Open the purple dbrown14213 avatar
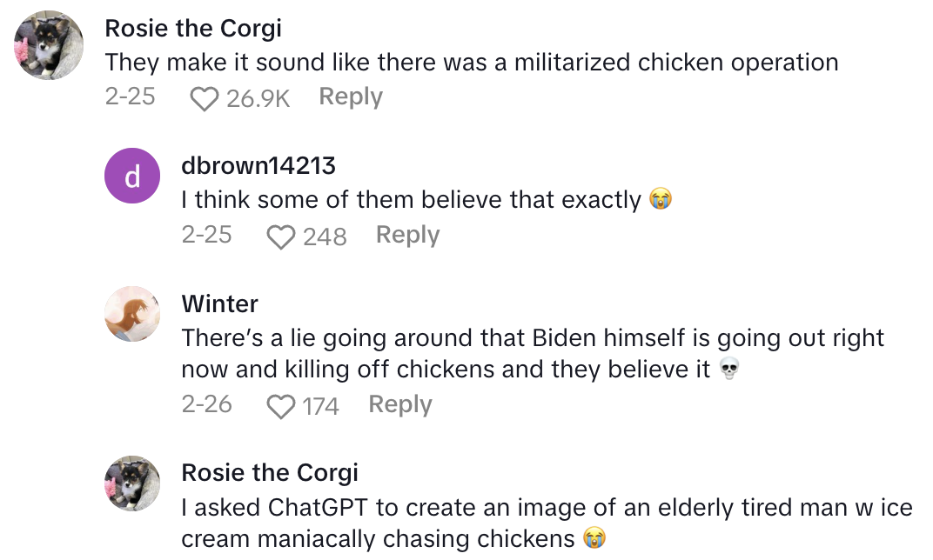This screenshot has height=560, width=933. tap(132, 178)
